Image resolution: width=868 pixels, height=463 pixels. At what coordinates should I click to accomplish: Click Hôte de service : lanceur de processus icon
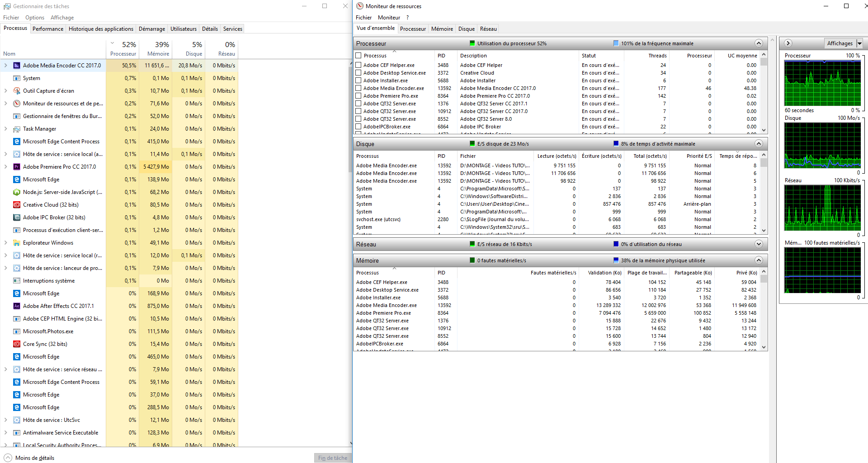pos(17,268)
